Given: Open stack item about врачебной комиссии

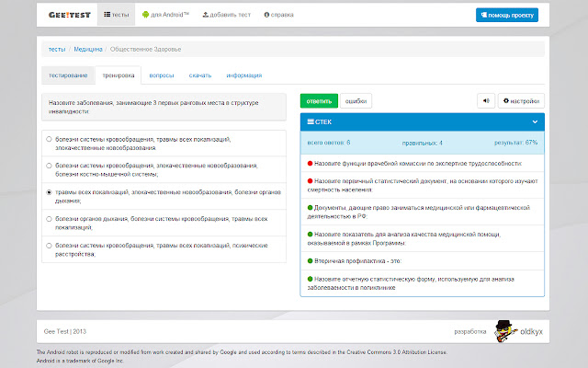Looking at the screenshot, I should (423, 164).
